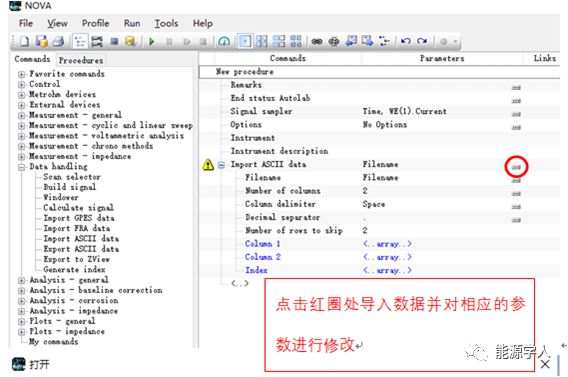This screenshot has height=377, width=568.
Task: Select single plot layout icon
Action: point(245,41)
